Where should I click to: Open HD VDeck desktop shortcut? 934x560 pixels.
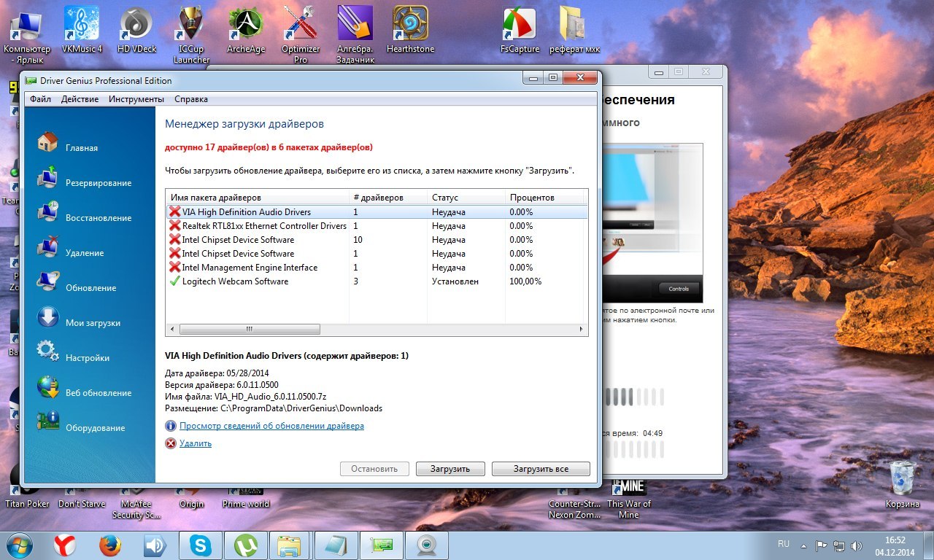tap(136, 29)
